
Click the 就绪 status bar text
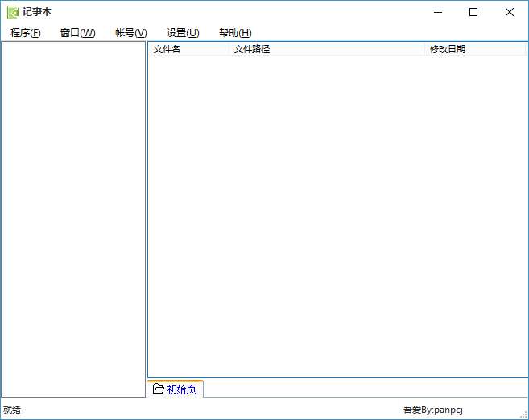pyautogui.click(x=12, y=410)
